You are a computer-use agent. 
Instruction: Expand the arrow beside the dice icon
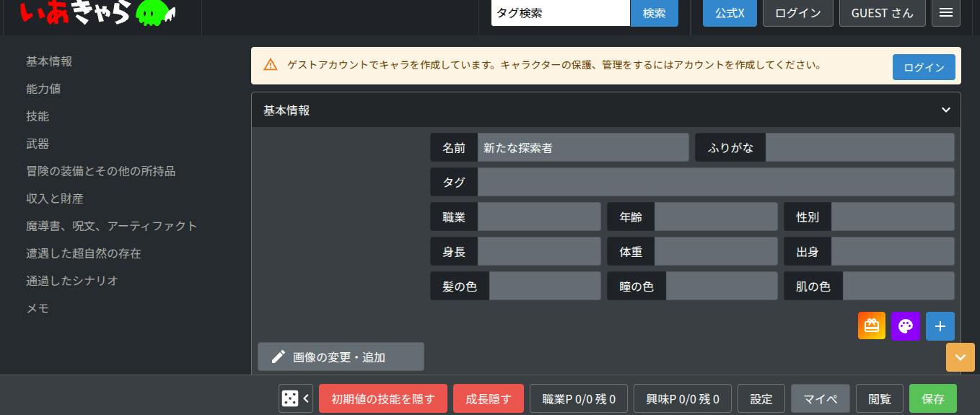coord(306,398)
